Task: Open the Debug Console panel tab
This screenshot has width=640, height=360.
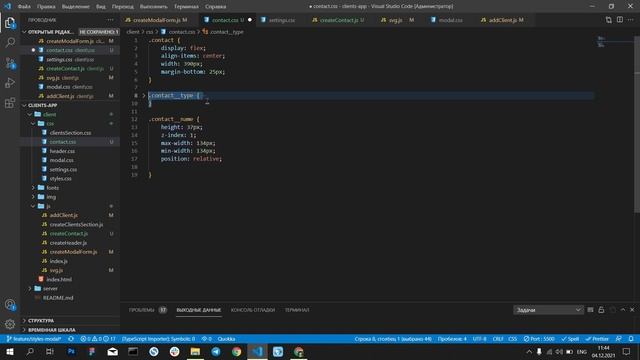Action: click(253, 310)
